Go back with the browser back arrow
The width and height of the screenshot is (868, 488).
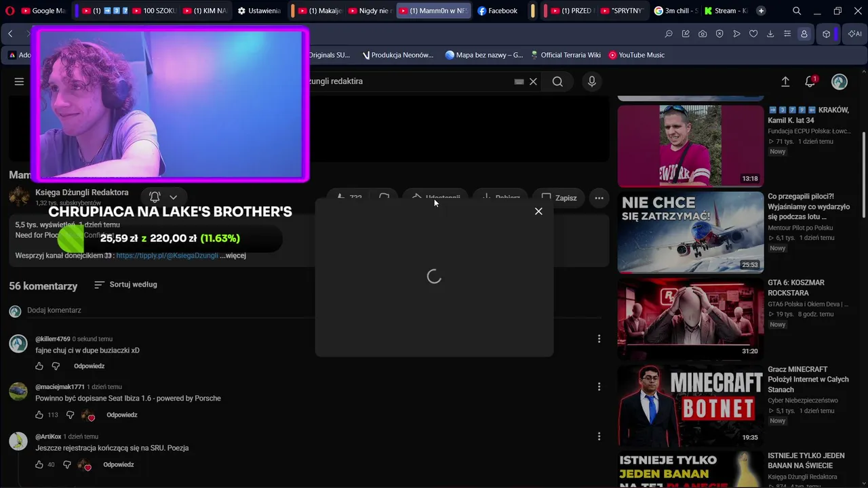tap(10, 34)
